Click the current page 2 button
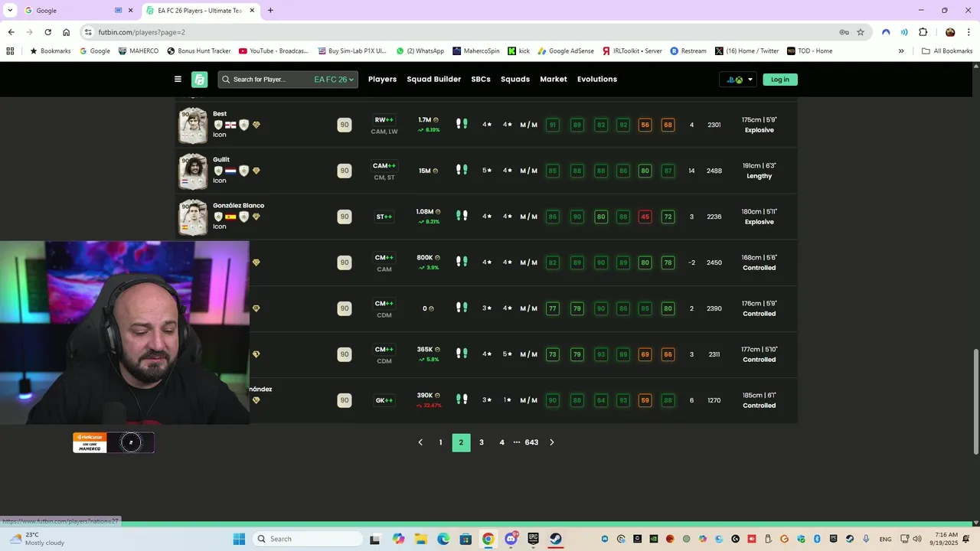This screenshot has height=551, width=980. 461,442
